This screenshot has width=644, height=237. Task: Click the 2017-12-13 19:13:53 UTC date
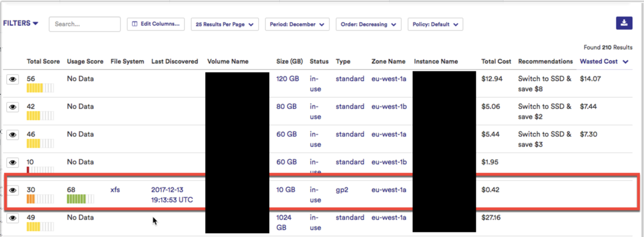pos(172,194)
